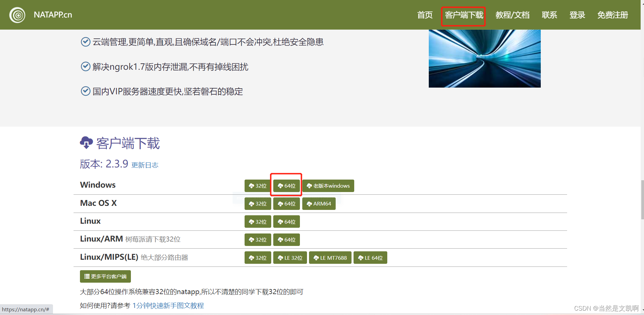Open the 1分钟快速新手图文教程 tutorial link
This screenshot has height=315, width=644.
pos(168,306)
